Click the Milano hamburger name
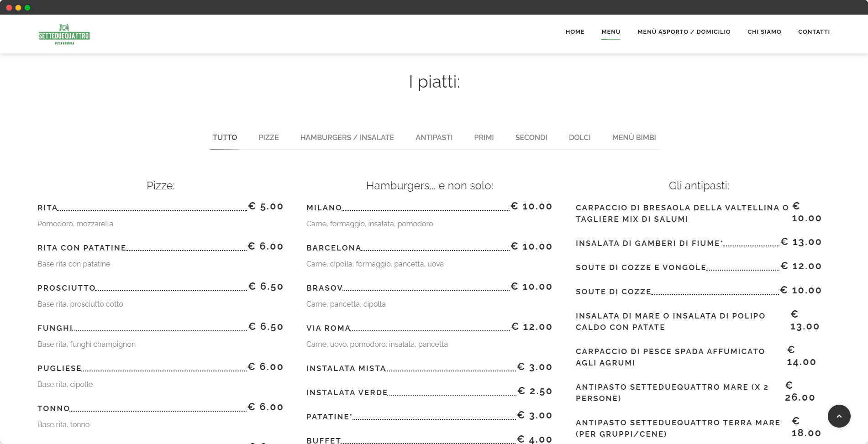 [x=324, y=208]
